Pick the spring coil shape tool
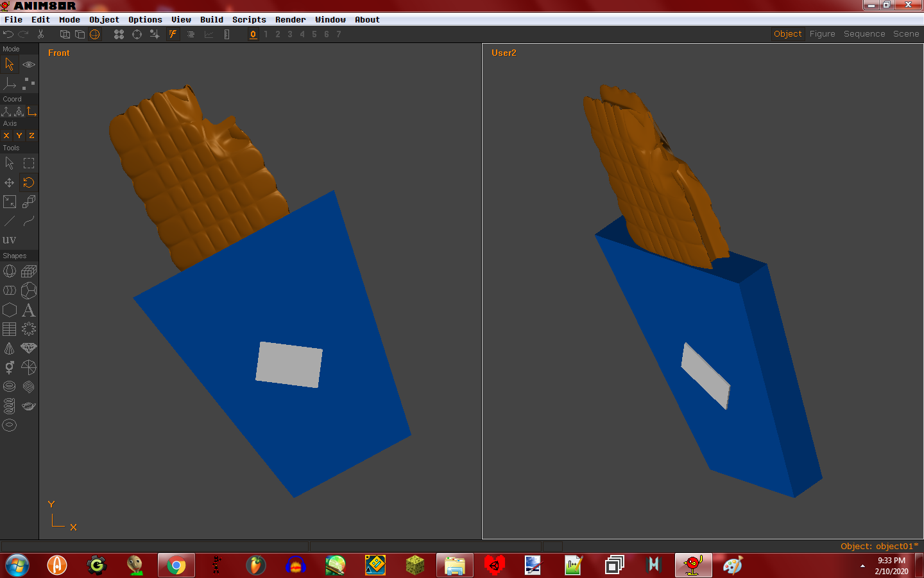Viewport: 924px width, 578px height. click(10, 406)
